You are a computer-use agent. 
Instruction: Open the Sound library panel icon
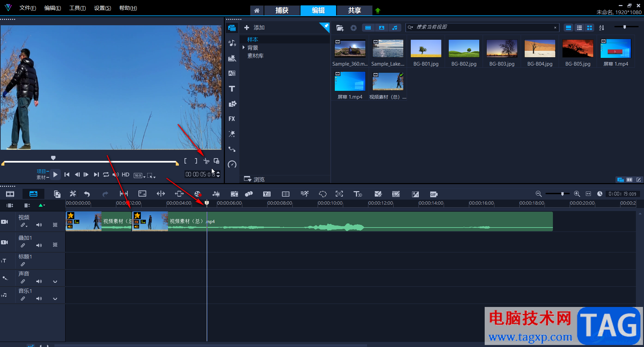tap(232, 43)
